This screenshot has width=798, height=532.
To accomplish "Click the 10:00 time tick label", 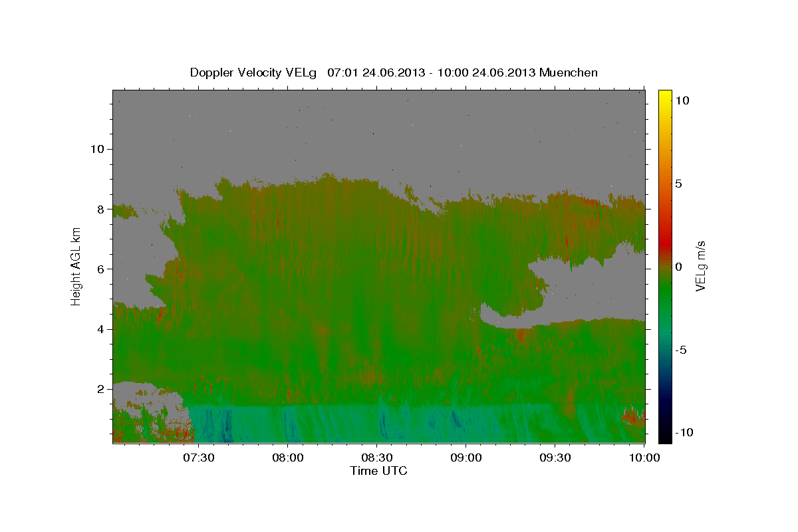I will tap(644, 458).
